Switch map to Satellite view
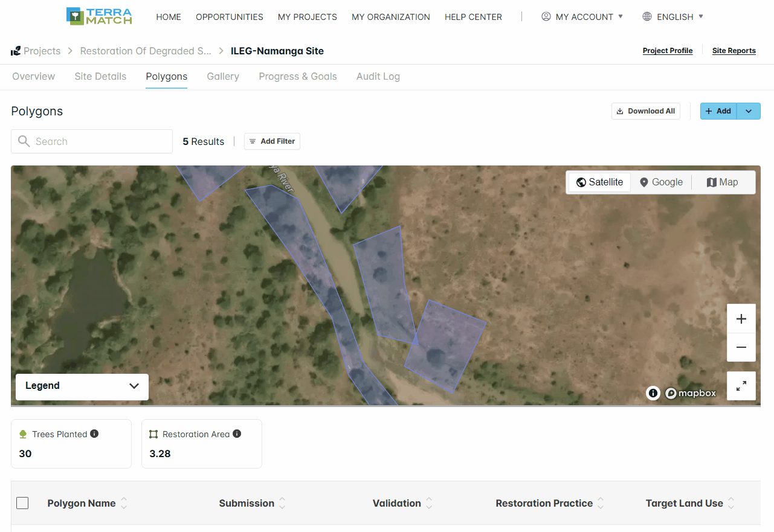Image resolution: width=774 pixels, height=532 pixels. pos(599,182)
